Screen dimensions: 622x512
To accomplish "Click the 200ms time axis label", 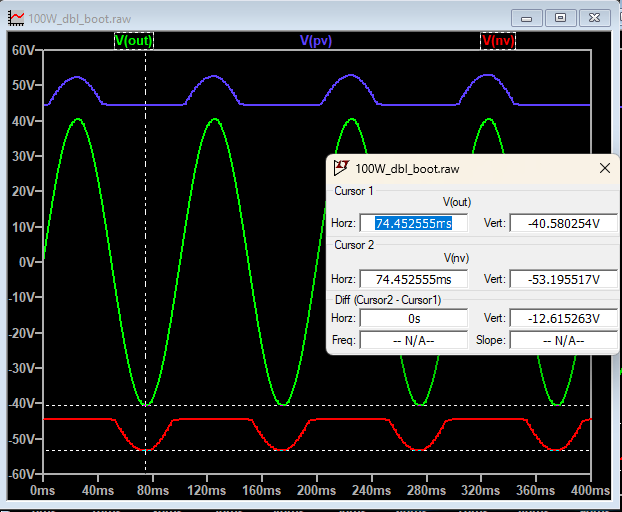I will tap(316, 491).
